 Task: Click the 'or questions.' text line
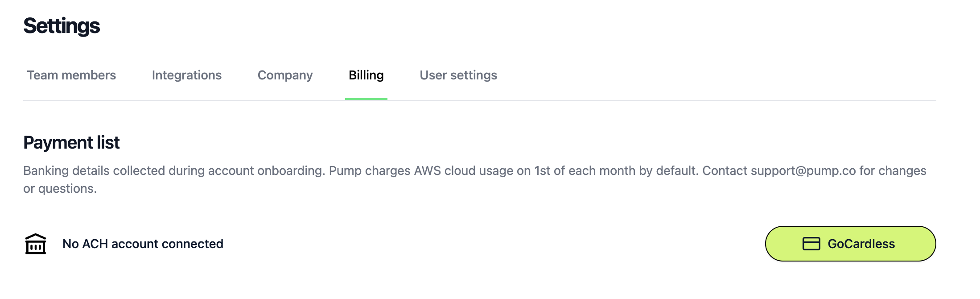tap(60, 189)
